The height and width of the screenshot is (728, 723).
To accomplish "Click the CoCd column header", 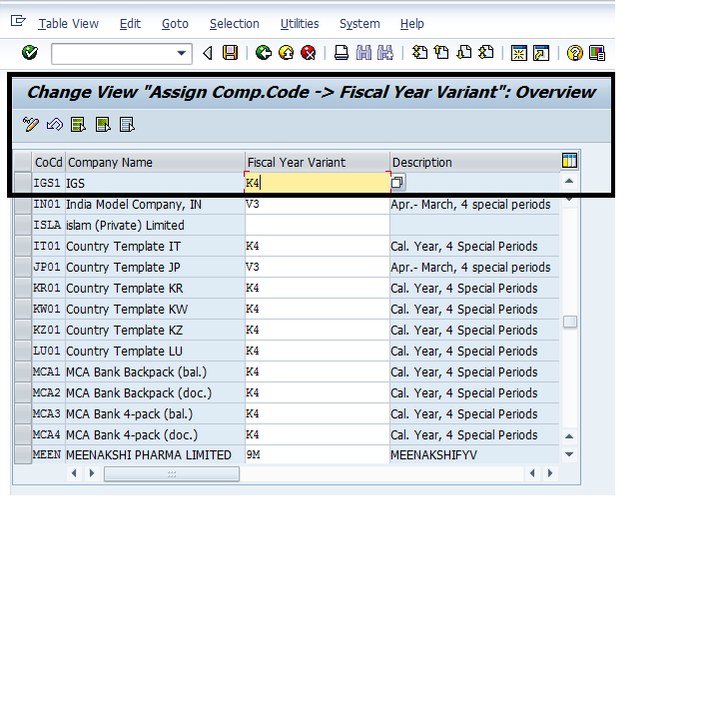I will point(48,163).
